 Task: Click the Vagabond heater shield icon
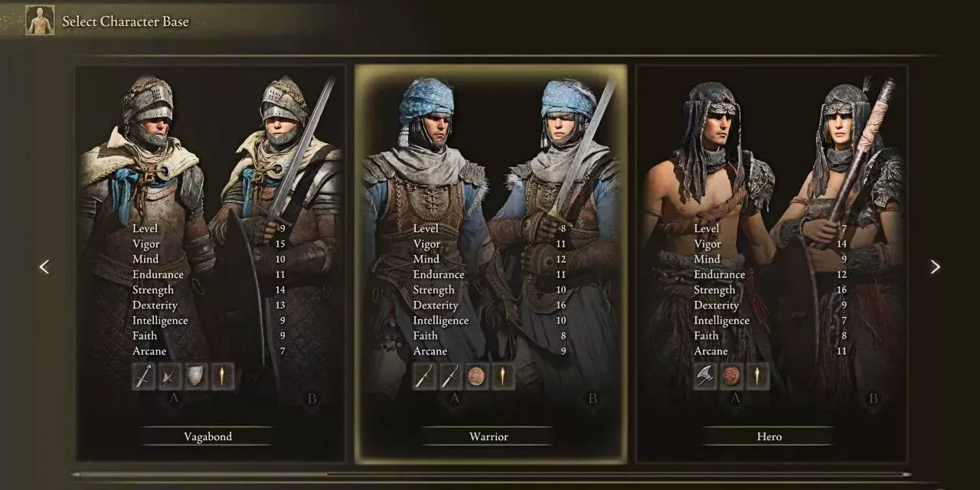[197, 377]
